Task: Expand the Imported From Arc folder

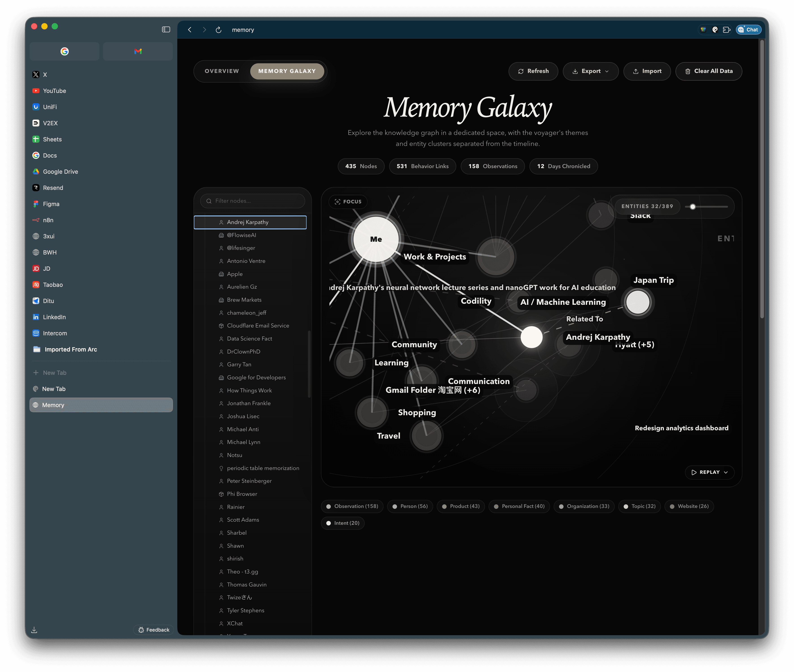Action: click(x=70, y=349)
